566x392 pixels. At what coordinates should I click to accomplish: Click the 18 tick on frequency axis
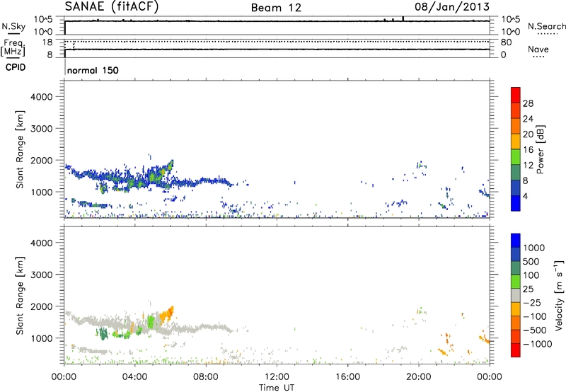coord(47,42)
